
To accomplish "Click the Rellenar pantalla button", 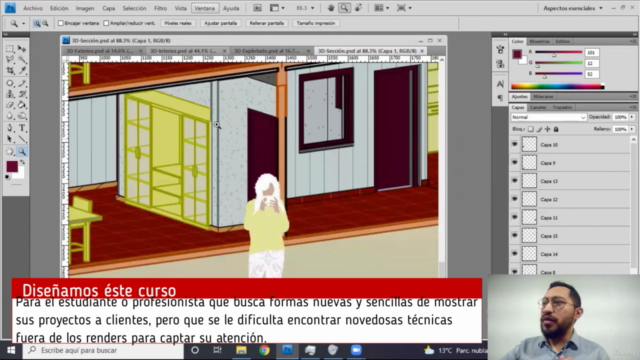I will 267,23.
